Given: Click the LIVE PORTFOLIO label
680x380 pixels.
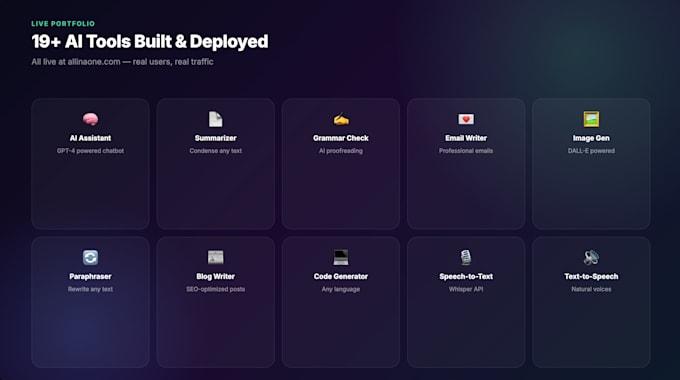Looking at the screenshot, I should pyautogui.click(x=63, y=23).
